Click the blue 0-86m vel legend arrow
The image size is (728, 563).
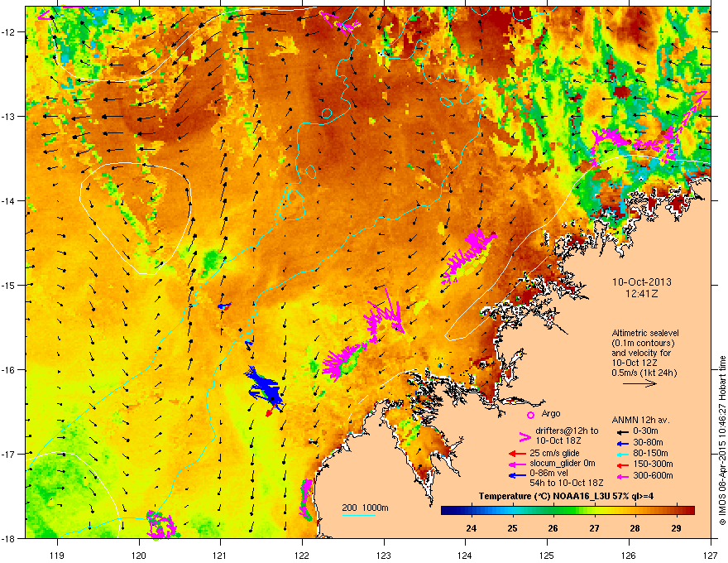[517, 475]
